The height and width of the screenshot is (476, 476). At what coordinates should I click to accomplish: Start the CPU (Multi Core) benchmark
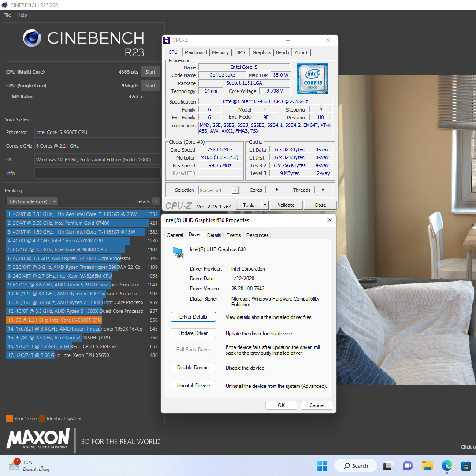point(150,72)
